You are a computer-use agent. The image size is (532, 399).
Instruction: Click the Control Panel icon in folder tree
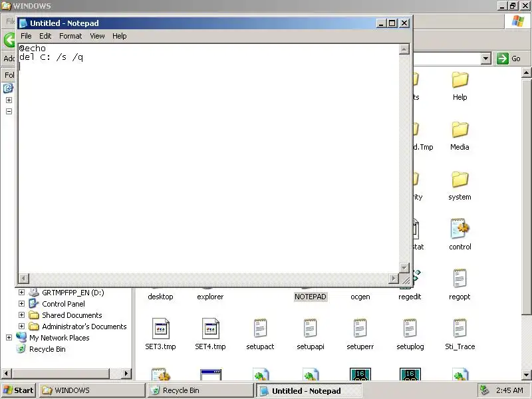pos(34,304)
